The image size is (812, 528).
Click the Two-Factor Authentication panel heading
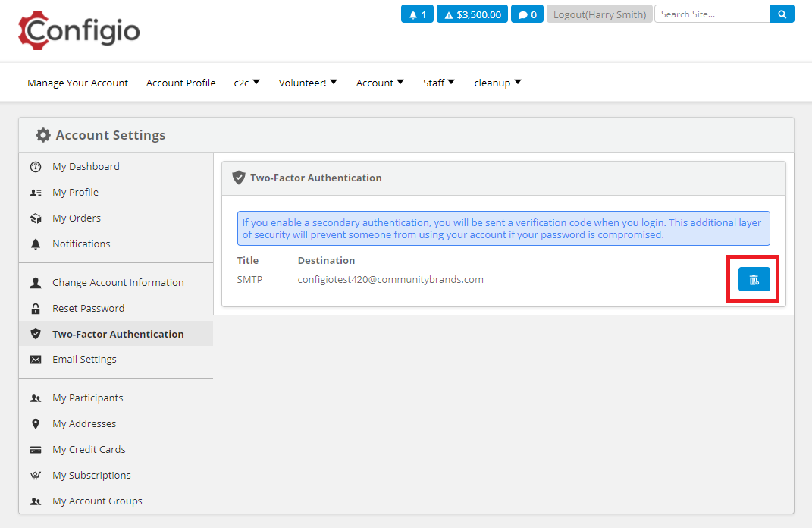pyautogui.click(x=316, y=178)
